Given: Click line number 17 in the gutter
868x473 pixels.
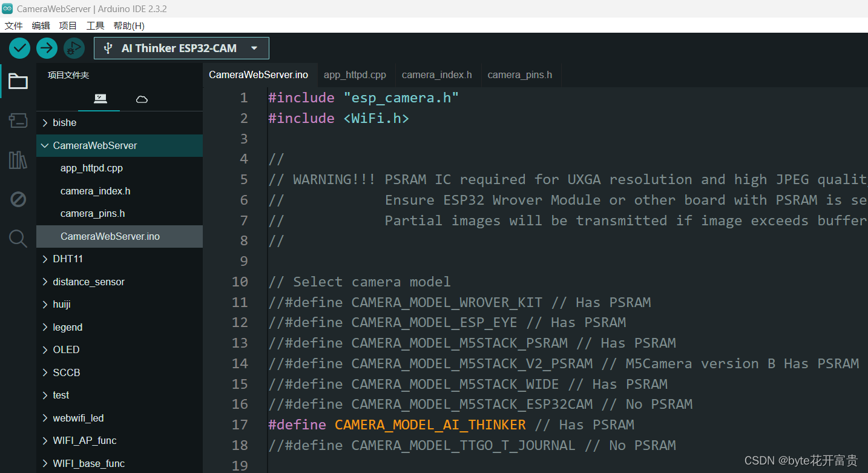Looking at the screenshot, I should tap(240, 425).
